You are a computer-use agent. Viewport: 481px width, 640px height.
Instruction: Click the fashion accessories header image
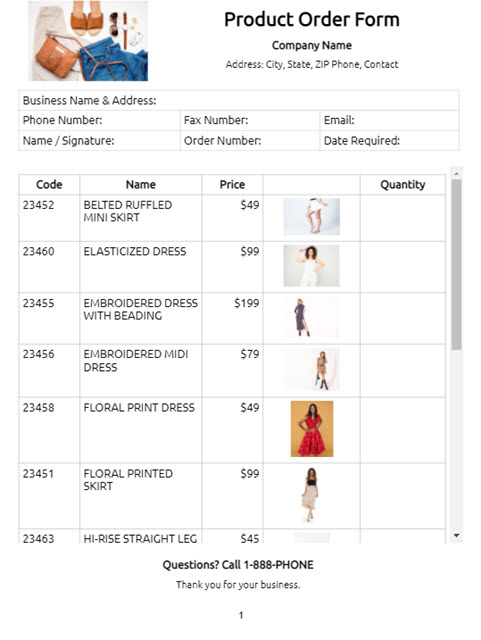click(88, 41)
